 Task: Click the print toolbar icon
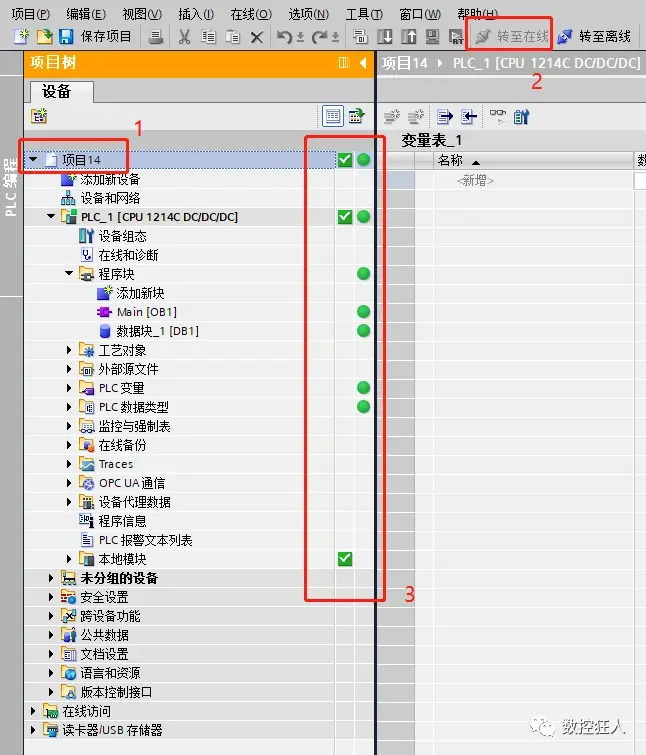point(155,37)
